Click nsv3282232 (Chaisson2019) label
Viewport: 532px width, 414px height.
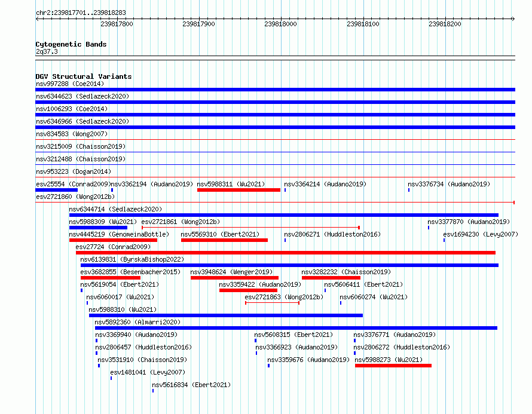coord(346,272)
